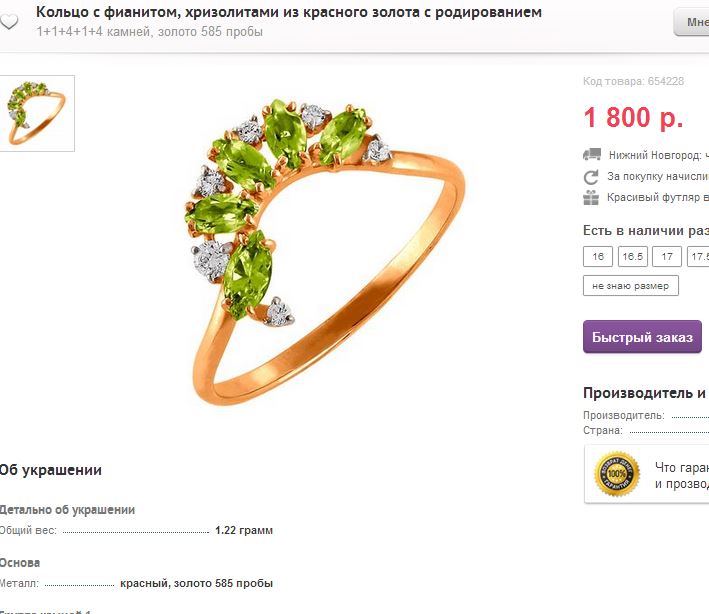The height and width of the screenshot is (614, 709).
Task: Open the small ring thumbnail image
Action: (x=37, y=113)
